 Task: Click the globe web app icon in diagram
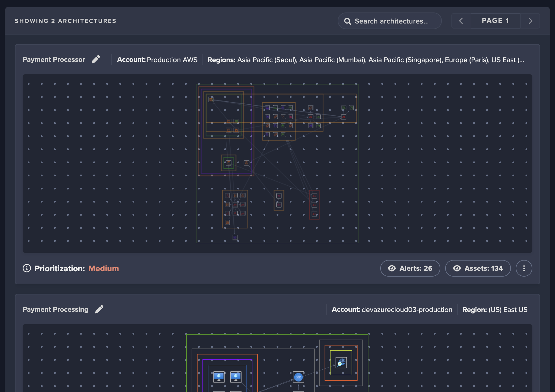(341, 363)
